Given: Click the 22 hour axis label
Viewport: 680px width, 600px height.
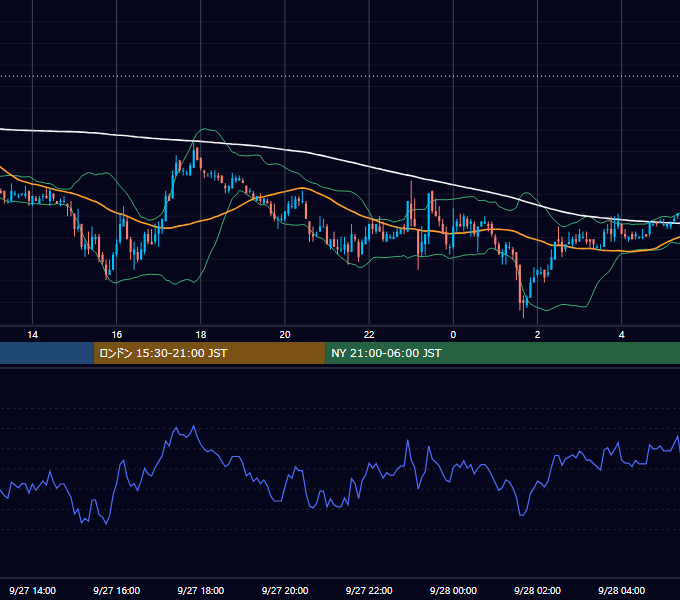Looking at the screenshot, I should pos(369,335).
